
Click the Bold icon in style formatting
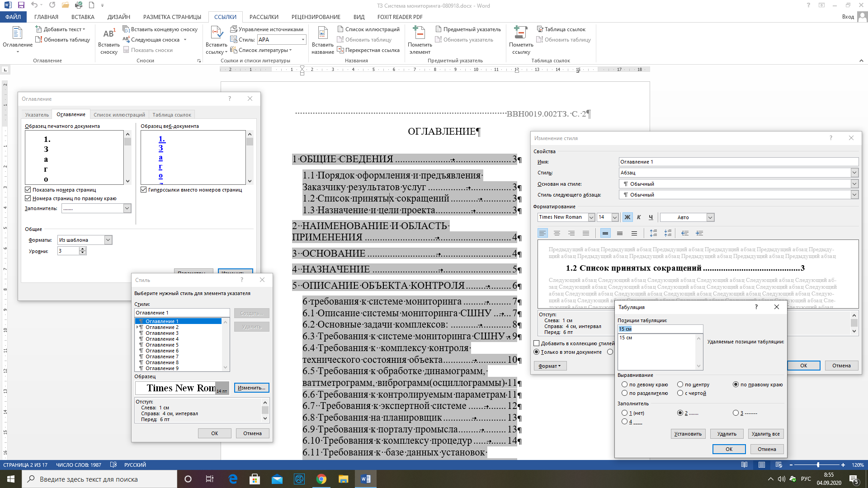627,217
